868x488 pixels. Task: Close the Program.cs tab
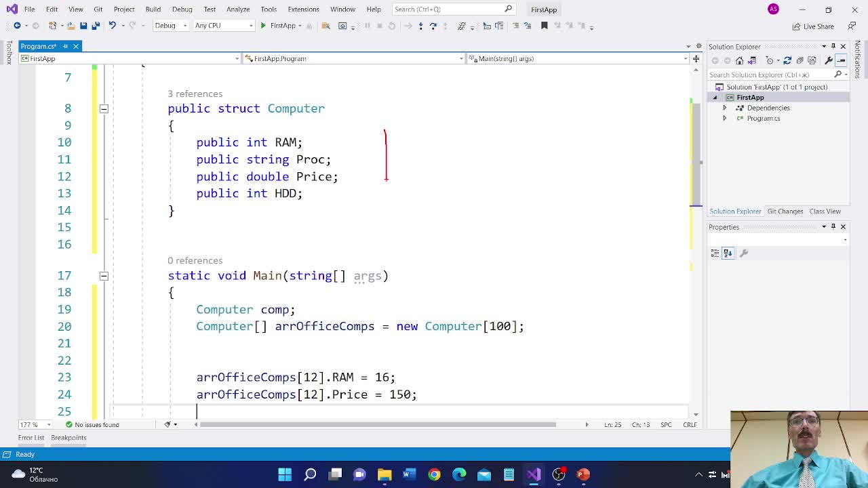pos(76,46)
